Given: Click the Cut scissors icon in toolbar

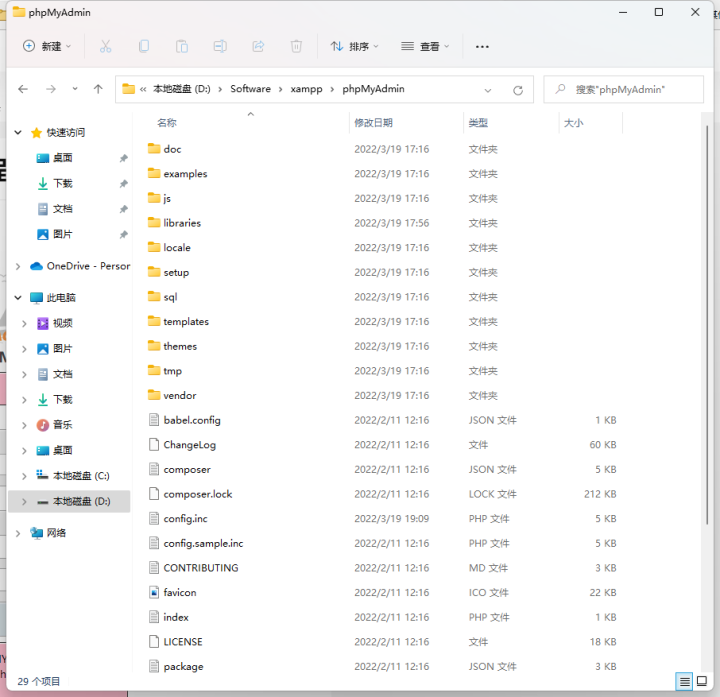Looking at the screenshot, I should [x=105, y=46].
